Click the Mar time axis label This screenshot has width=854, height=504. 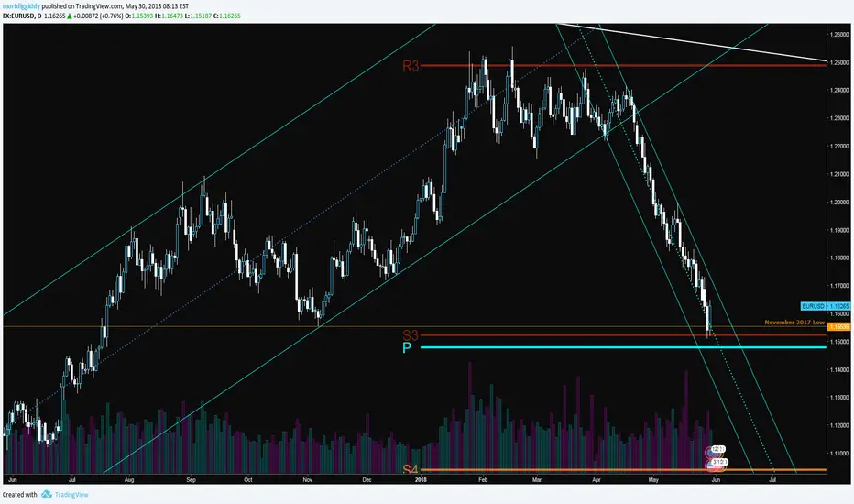[x=537, y=480]
